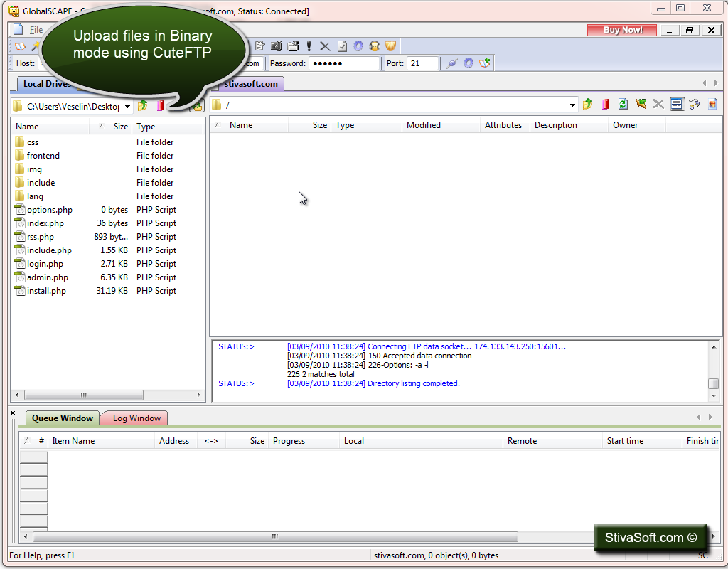Image resolution: width=728 pixels, height=569 pixels.
Task: Sort remote files by Modified column
Action: tap(424, 125)
